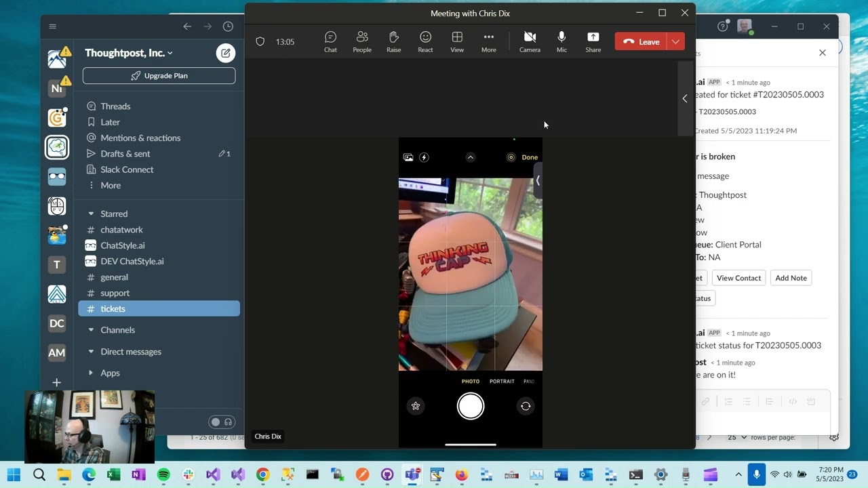
Task: Collapse the Channels section in Slack
Action: point(91,330)
